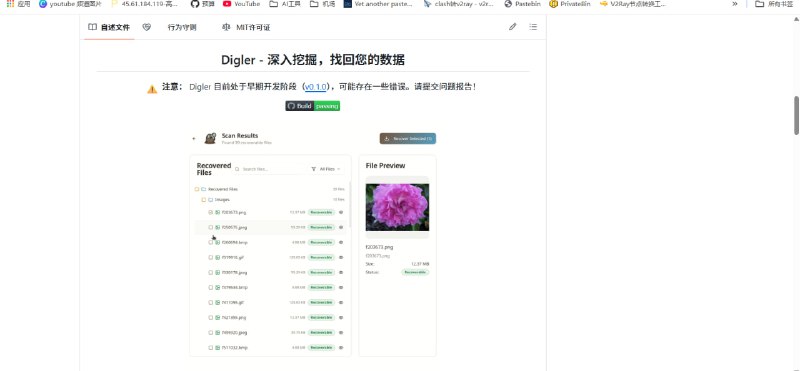800x371 pixels.
Task: Open the 机场 bookmark folder
Action: [x=322, y=4]
